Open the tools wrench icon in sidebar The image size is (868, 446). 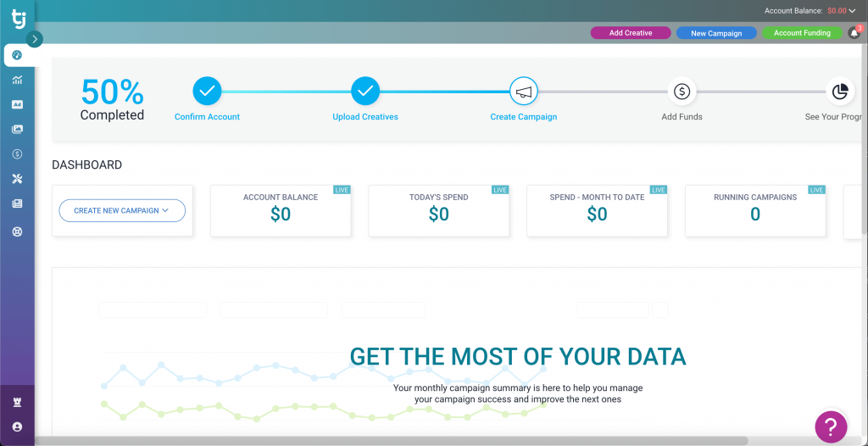[17, 179]
